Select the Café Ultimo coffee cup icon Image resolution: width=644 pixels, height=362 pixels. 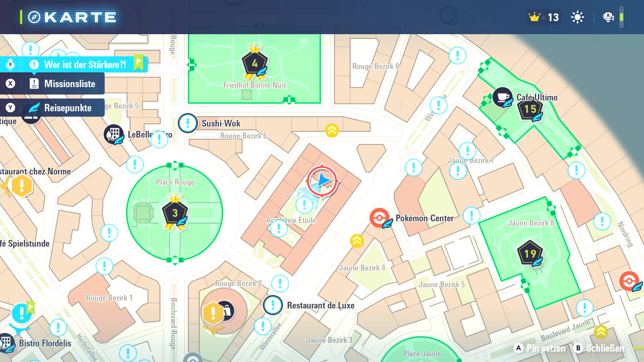502,97
